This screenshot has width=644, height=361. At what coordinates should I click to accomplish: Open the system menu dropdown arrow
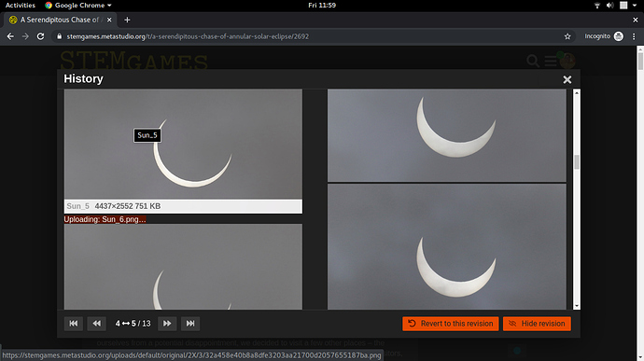[634, 6]
